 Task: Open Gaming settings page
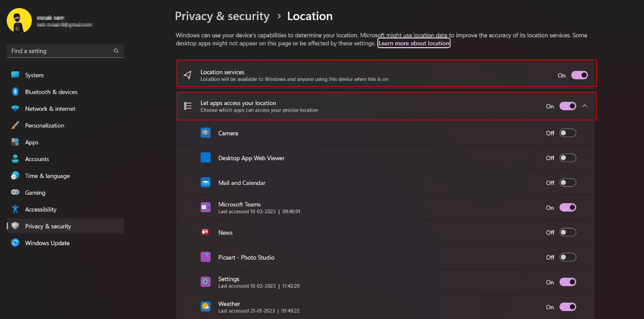point(65,192)
